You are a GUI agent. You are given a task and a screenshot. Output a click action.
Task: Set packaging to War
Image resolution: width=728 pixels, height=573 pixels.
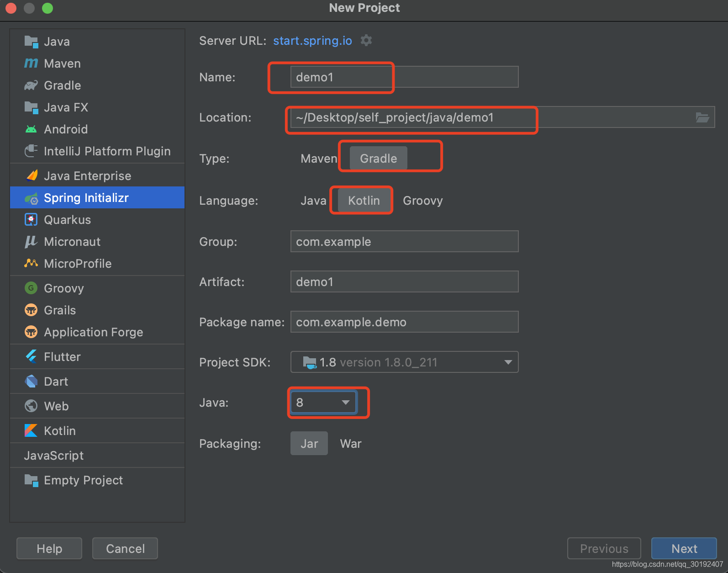coord(351,444)
